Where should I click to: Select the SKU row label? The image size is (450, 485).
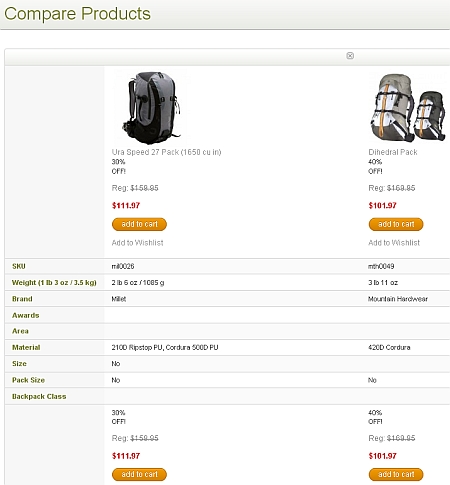point(19,266)
